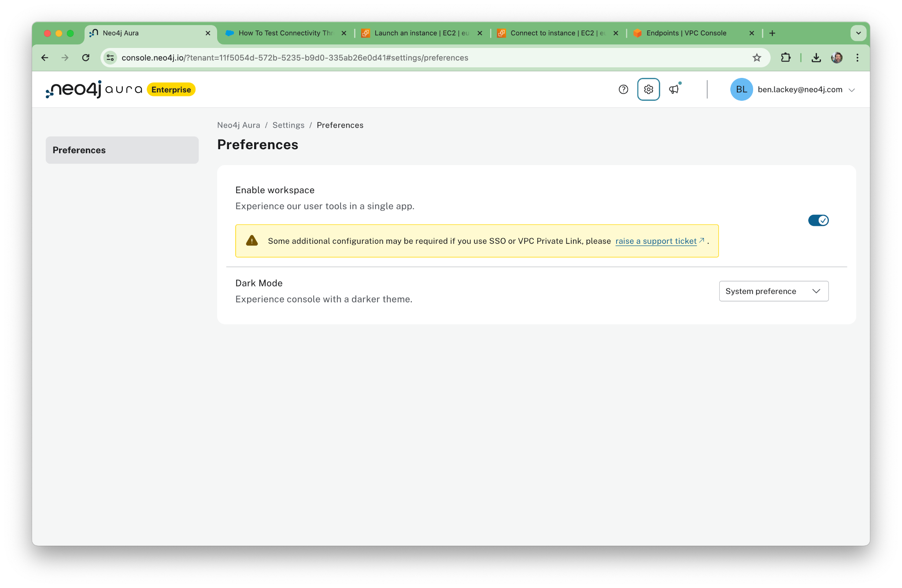Viewport: 902px width, 588px height.
Task: Follow the raise a support ticket link
Action: [x=656, y=241]
